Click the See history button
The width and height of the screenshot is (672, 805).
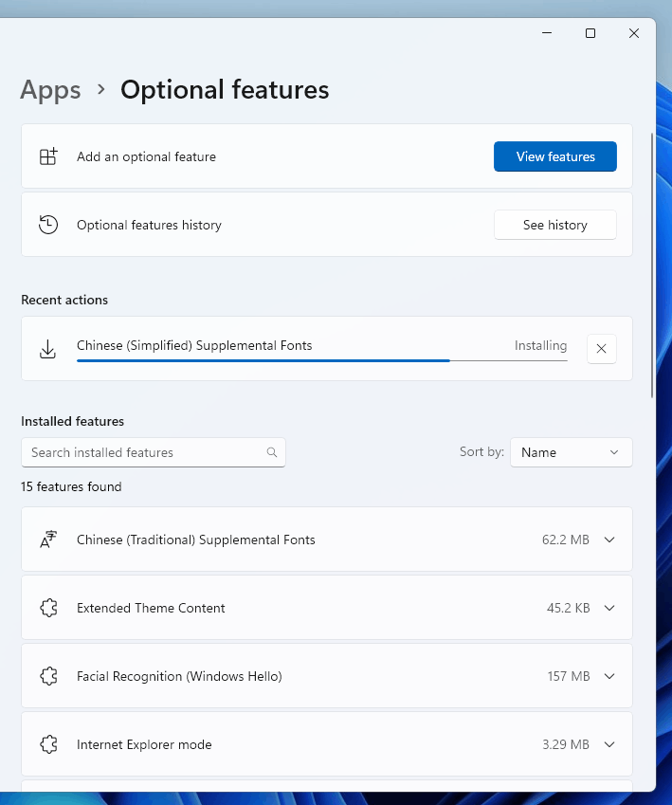[x=555, y=225]
